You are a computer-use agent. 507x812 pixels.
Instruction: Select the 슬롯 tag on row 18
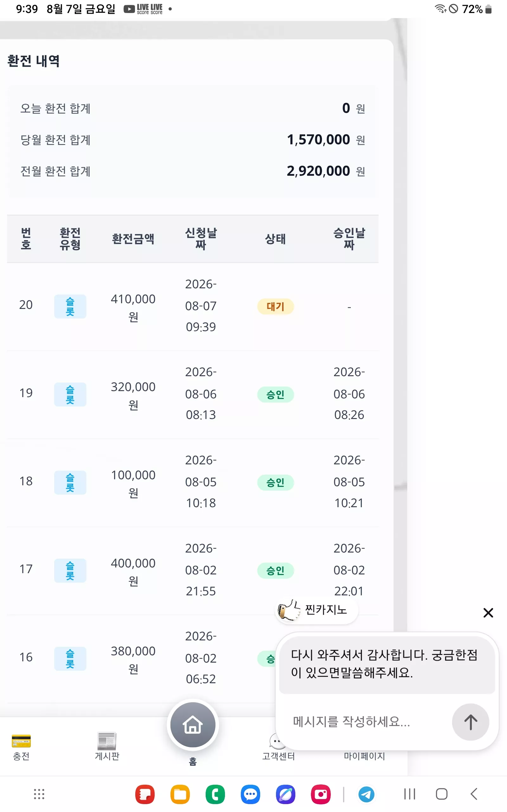[70, 482]
